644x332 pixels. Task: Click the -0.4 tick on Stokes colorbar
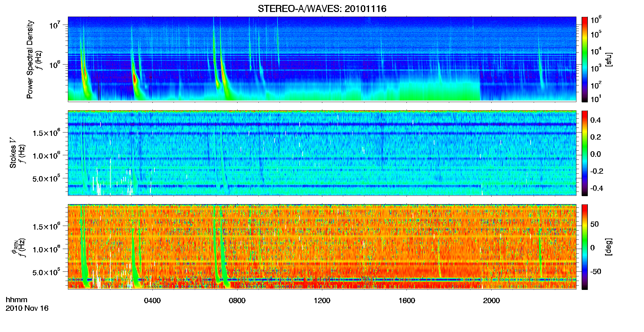coord(596,188)
